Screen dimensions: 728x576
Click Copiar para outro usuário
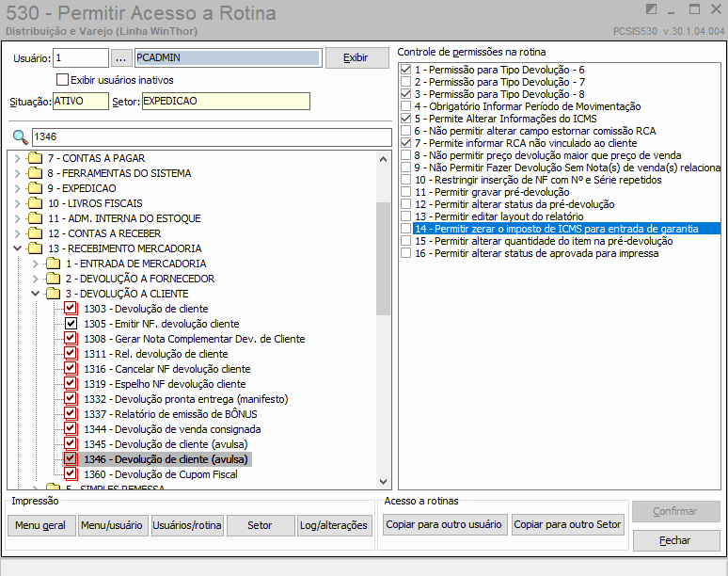(444, 524)
